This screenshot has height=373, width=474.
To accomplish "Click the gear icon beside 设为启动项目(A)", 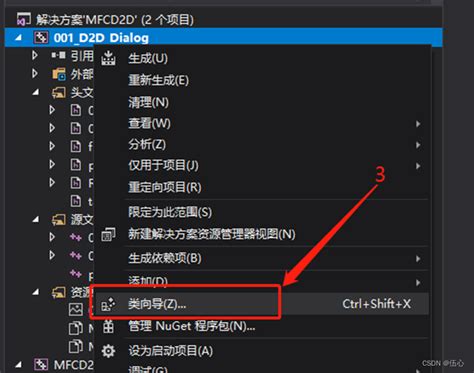I will tap(108, 351).
